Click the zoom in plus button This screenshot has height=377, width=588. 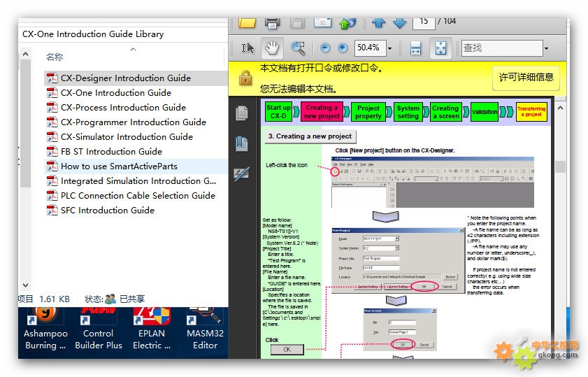[x=343, y=48]
